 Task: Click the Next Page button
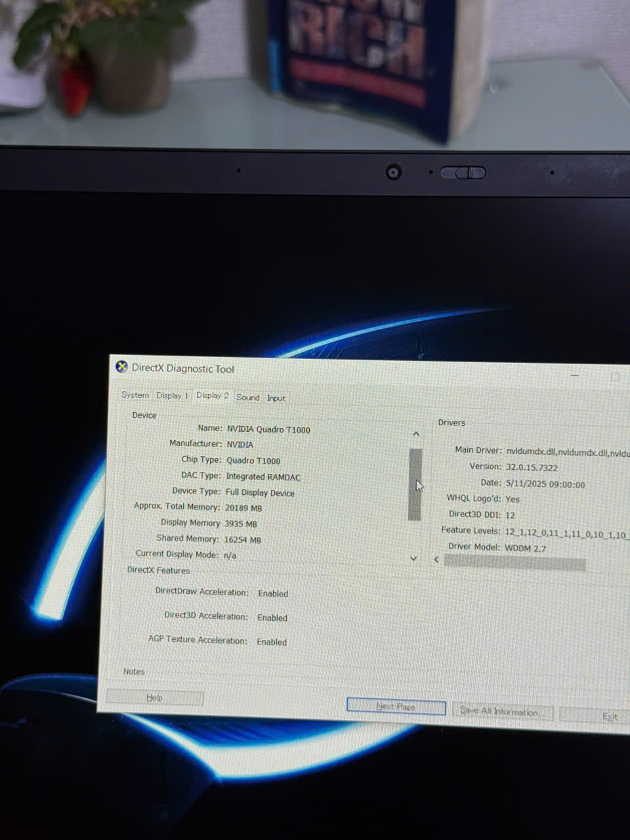(x=396, y=706)
